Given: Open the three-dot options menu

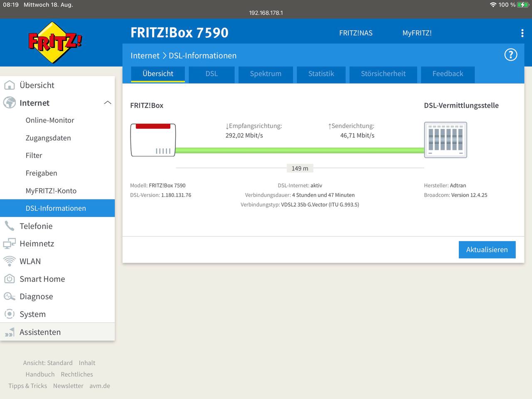Looking at the screenshot, I should [522, 33].
